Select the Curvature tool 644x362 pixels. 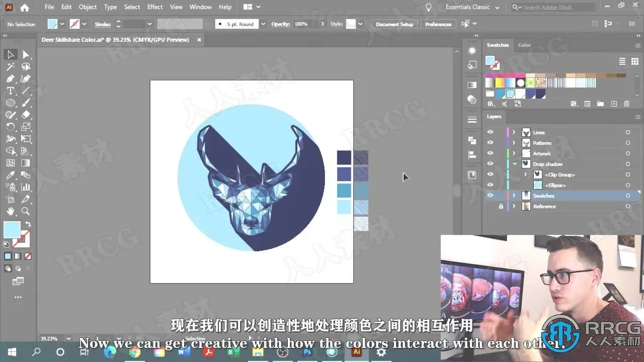click(26, 79)
